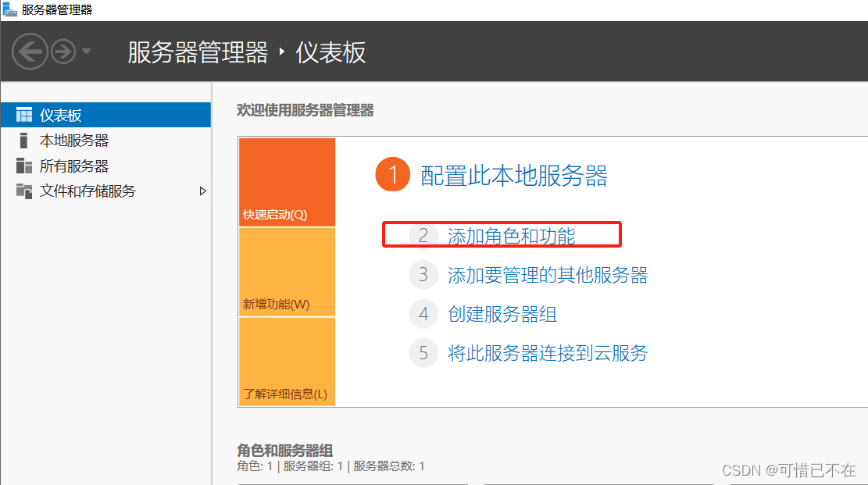The image size is (868, 485).
Task: Click the 创建服务器组 link
Action: tap(502, 314)
